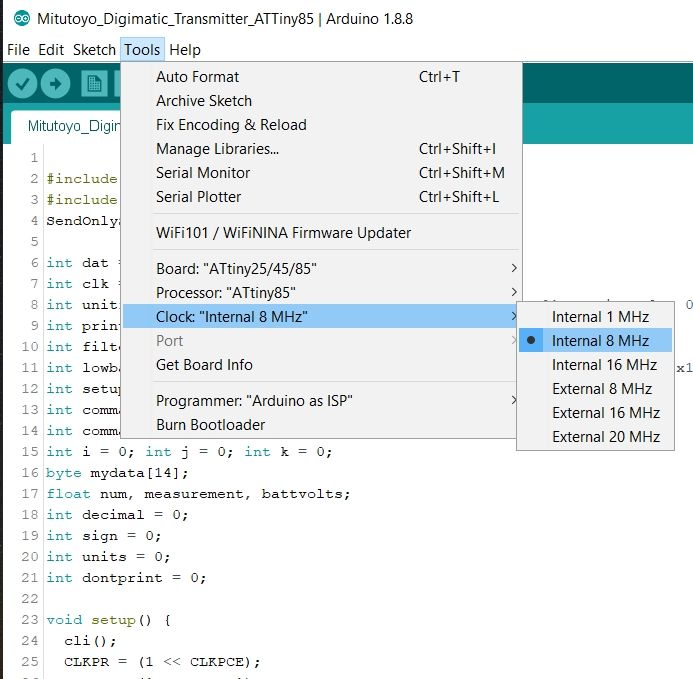The height and width of the screenshot is (679, 693).
Task: Click the New sketch toolbar icon
Action: [x=94, y=84]
